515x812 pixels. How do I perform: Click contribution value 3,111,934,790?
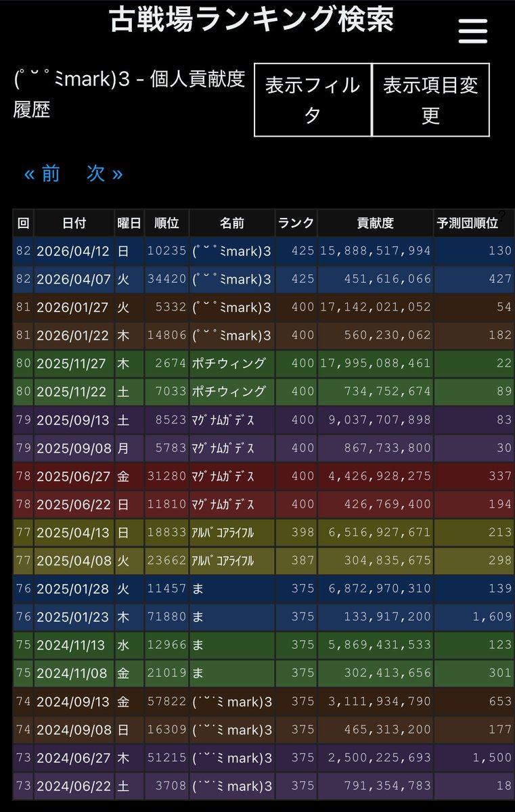click(x=380, y=701)
